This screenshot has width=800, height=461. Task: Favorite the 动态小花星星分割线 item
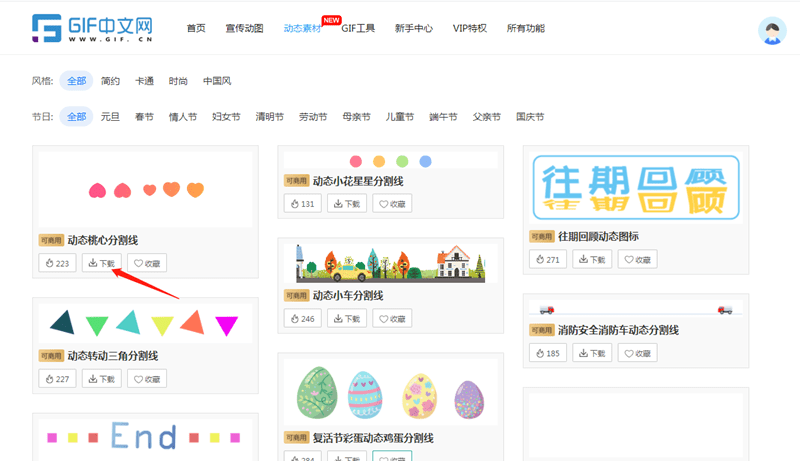[x=392, y=203]
